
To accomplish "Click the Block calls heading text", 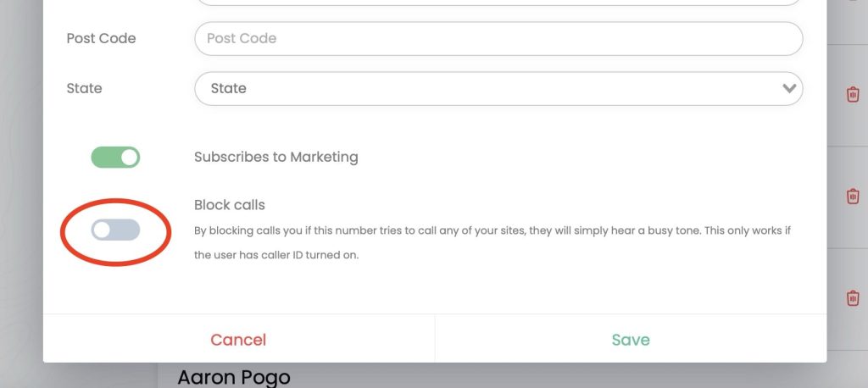I will tap(230, 205).
